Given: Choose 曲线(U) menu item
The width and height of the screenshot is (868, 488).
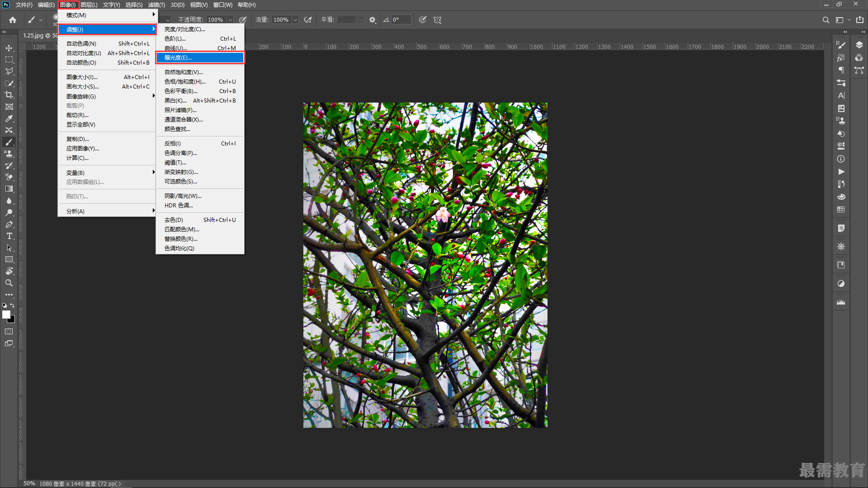Looking at the screenshot, I should coord(200,48).
